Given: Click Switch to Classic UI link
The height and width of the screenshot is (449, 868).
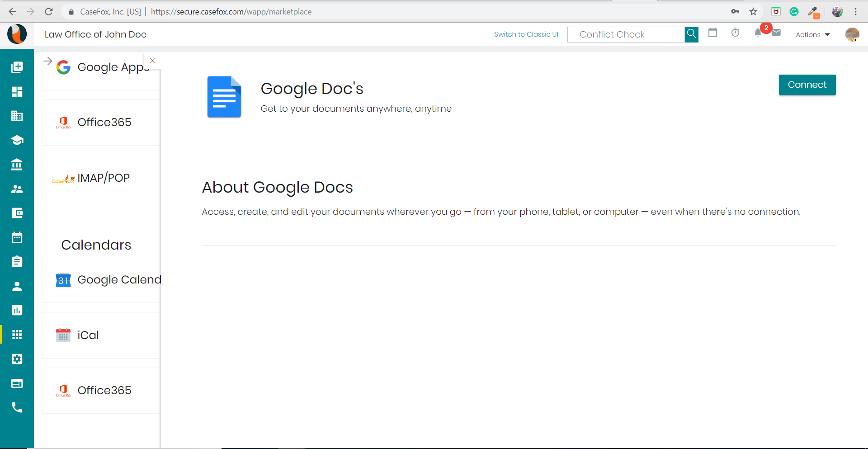Looking at the screenshot, I should click(x=526, y=34).
